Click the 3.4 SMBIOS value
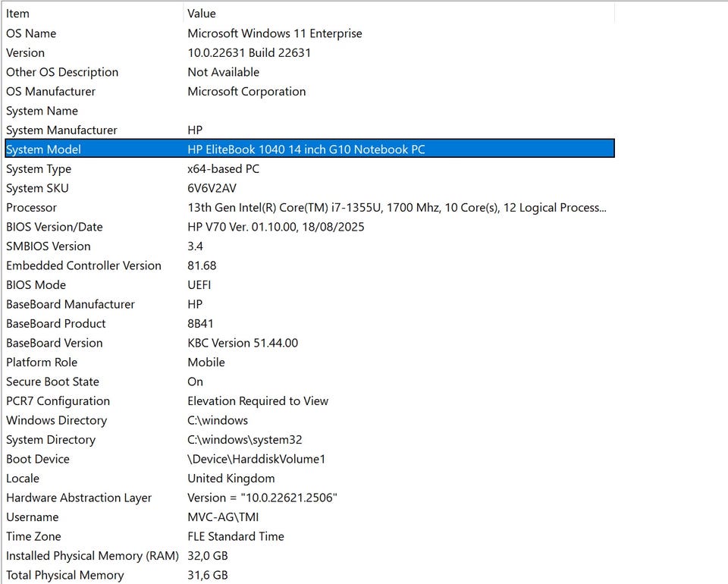Screen dimensions: 728x584 195,246
